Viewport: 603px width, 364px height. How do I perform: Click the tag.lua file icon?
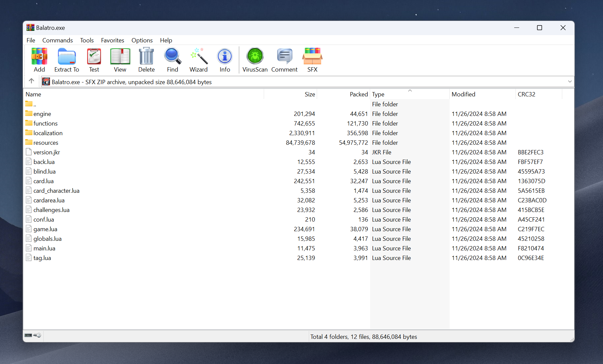click(29, 258)
